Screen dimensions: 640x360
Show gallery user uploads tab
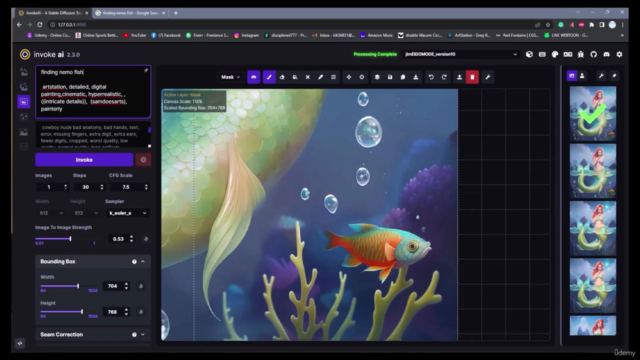582,76
